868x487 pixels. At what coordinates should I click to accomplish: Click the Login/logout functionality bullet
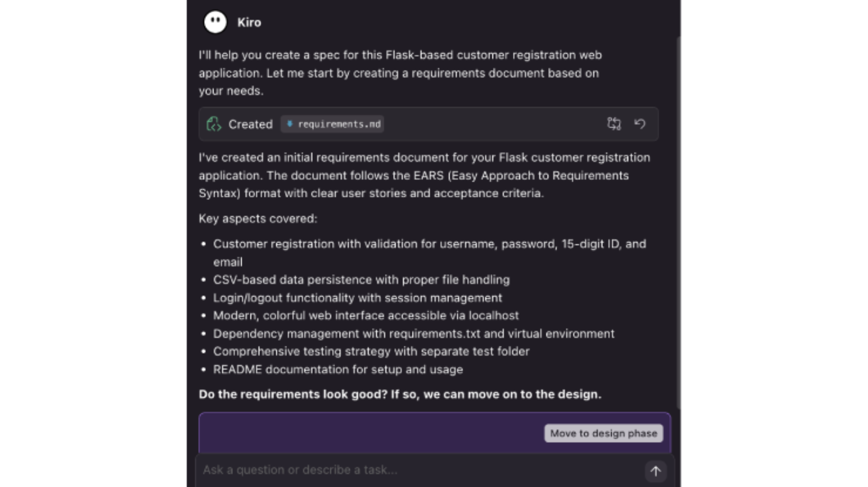coord(357,298)
